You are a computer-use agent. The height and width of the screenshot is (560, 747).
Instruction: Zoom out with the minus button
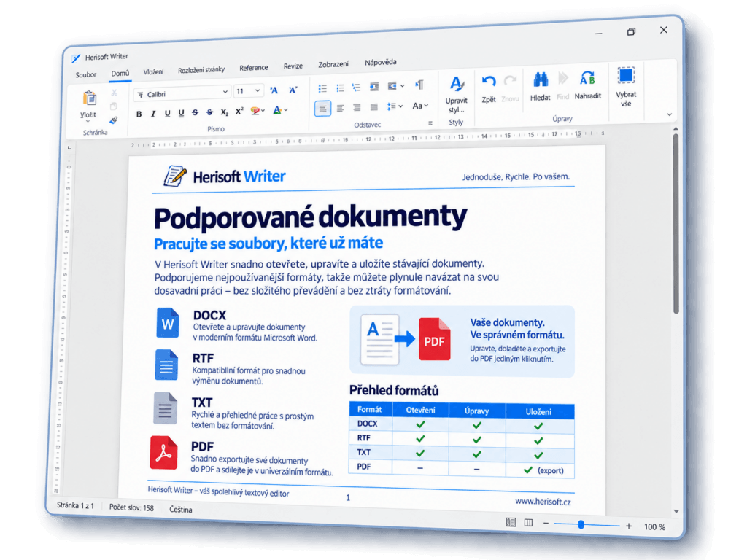546,524
